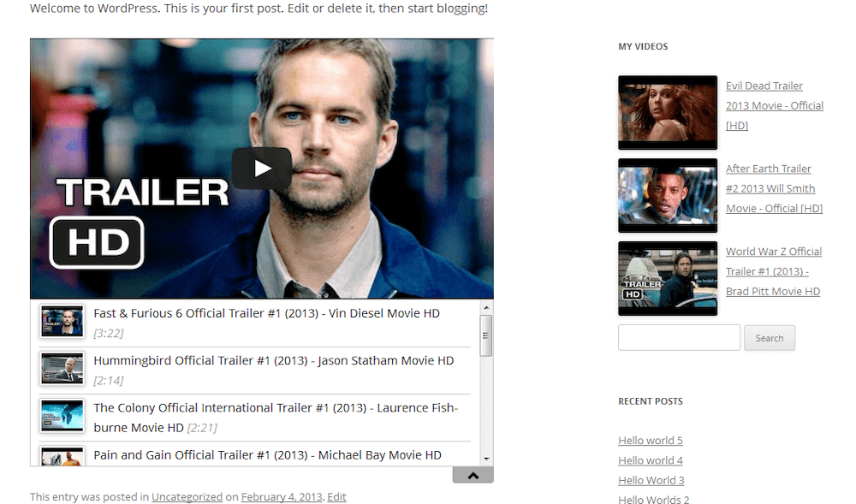The width and height of the screenshot is (856, 504).
Task: Click the [2:21] duration text
Action: pyautogui.click(x=202, y=428)
